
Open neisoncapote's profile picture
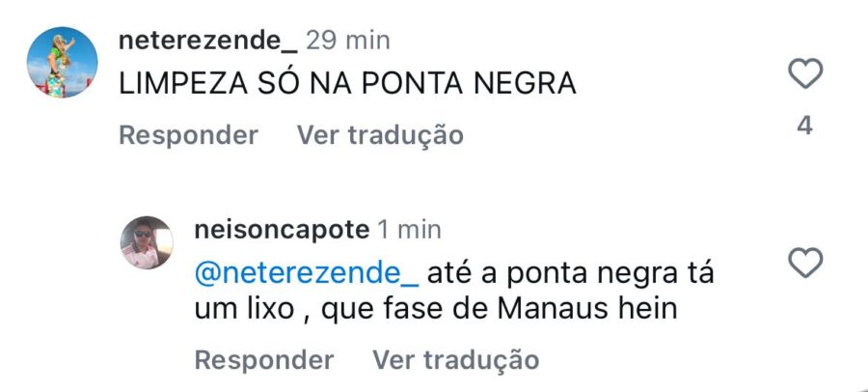[x=147, y=242]
